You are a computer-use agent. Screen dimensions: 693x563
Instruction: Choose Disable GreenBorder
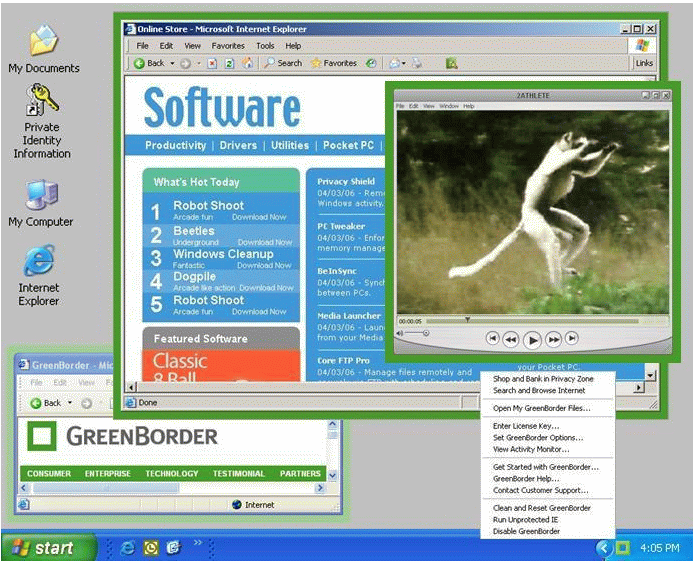point(526,531)
